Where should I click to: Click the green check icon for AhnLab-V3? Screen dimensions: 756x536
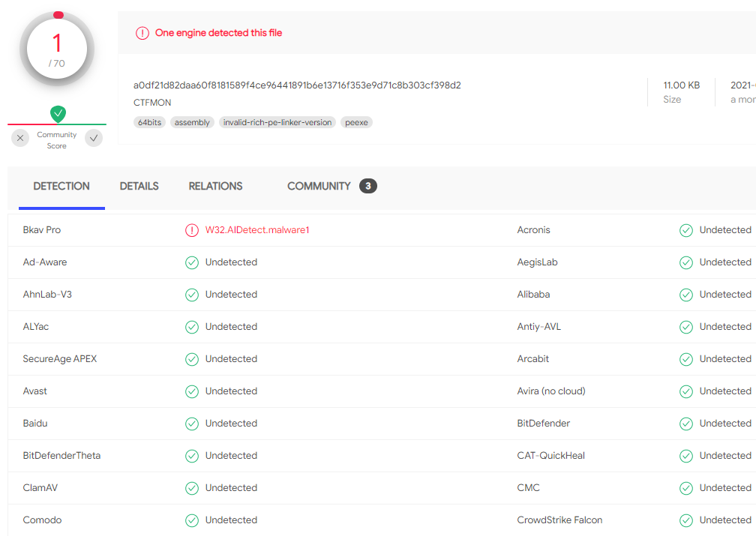pos(192,295)
